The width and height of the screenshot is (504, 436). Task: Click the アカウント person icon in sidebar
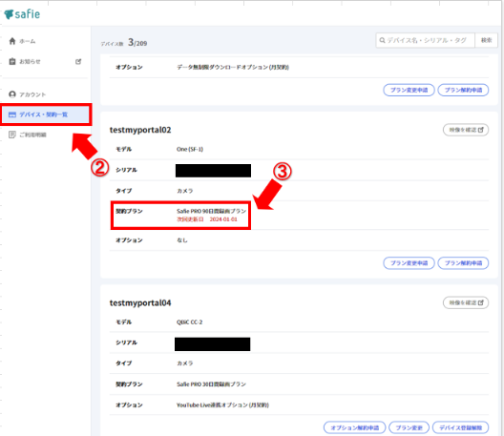tap(12, 94)
